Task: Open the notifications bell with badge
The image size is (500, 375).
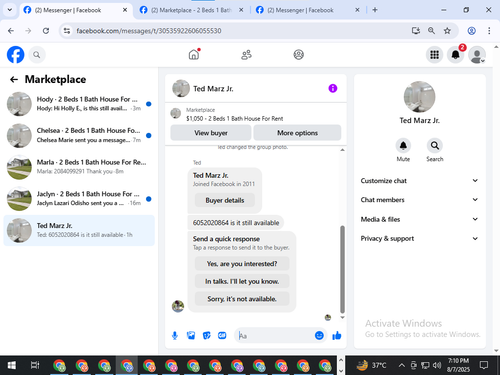Action: pyautogui.click(x=455, y=55)
